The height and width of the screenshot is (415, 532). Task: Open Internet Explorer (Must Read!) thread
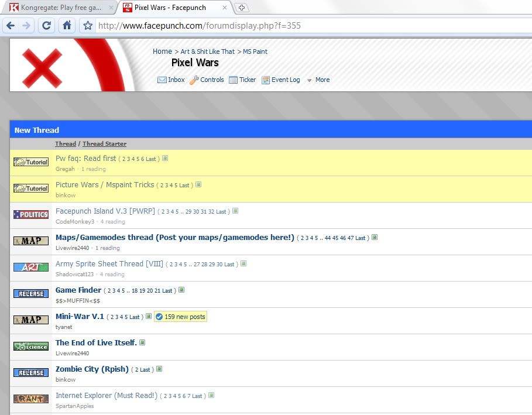coord(107,395)
